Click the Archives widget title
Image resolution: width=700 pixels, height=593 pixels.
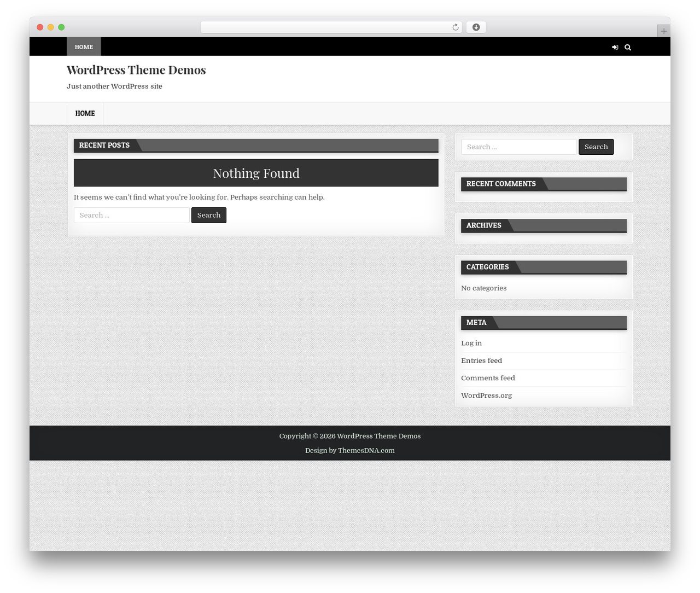coord(484,225)
